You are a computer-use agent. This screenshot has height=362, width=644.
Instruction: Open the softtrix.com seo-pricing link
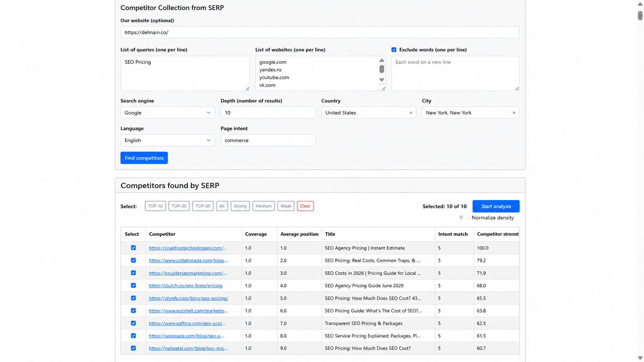pyautogui.click(x=187, y=323)
